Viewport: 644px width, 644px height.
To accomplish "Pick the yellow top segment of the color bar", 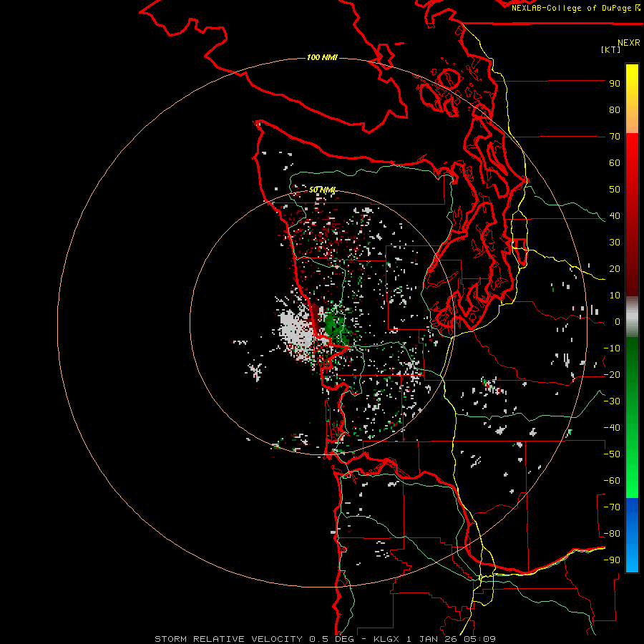I will [x=632, y=99].
